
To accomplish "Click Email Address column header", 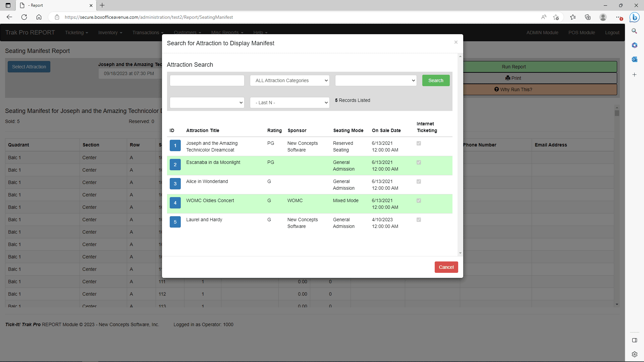I will tap(551, 145).
